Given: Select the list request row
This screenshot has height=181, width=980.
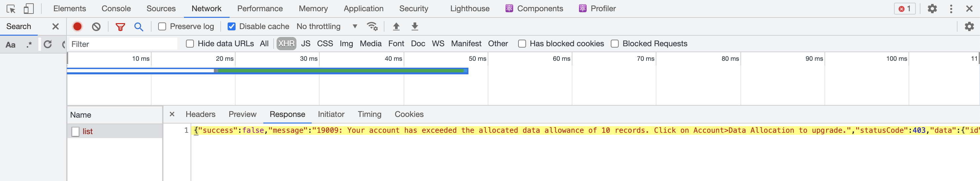Looking at the screenshot, I should coord(88,131).
